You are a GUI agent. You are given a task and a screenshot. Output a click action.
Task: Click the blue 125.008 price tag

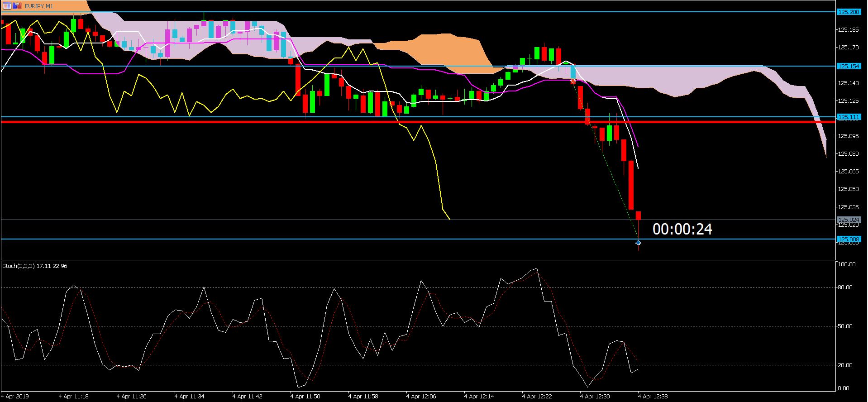(849, 239)
